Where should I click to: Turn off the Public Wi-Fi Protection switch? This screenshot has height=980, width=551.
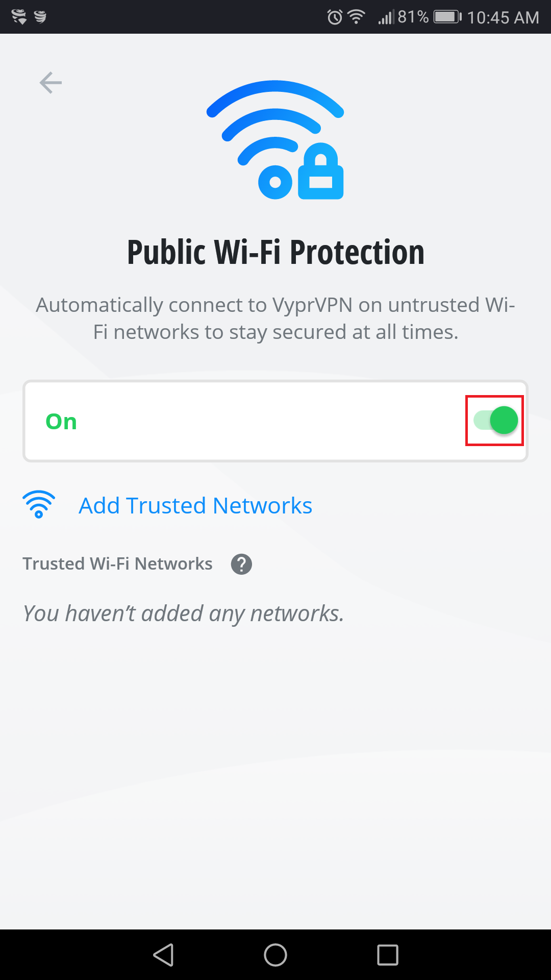click(x=495, y=421)
